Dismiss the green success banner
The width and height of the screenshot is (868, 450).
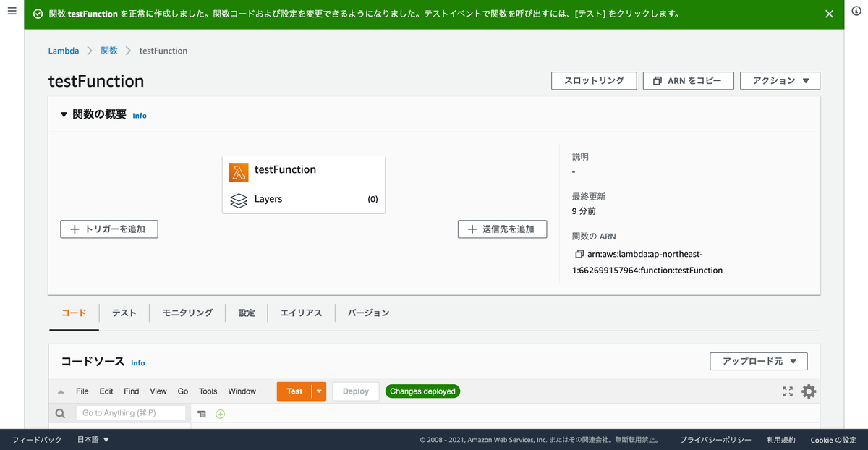830,14
